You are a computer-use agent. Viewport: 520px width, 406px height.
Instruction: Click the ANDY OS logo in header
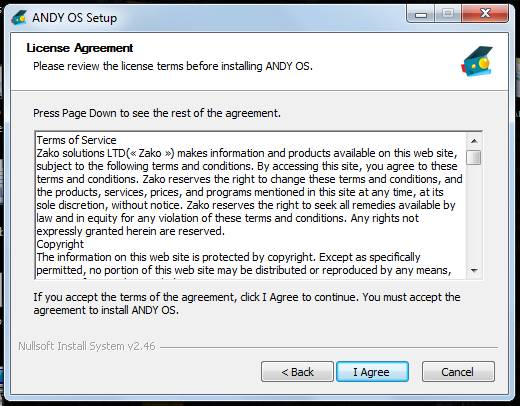click(477, 61)
